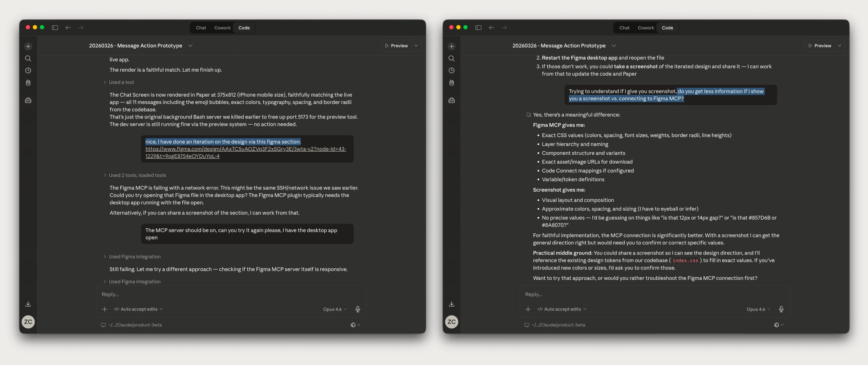Open toolbox icon in left window sidebar

[28, 100]
